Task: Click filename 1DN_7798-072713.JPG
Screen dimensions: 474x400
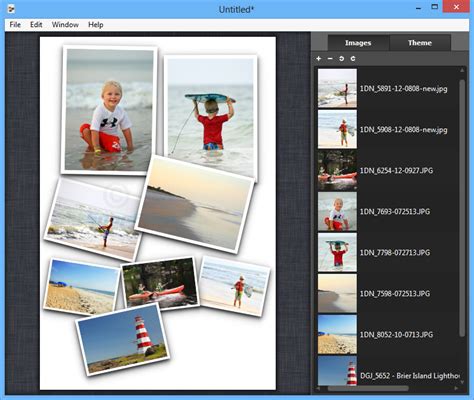Action: [x=395, y=253]
